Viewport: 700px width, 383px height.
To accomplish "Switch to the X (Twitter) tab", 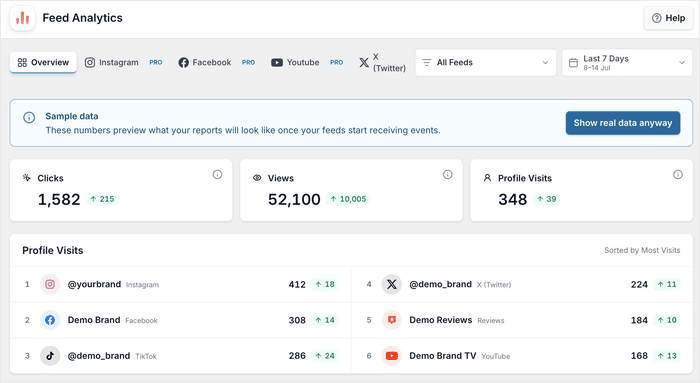I will point(383,62).
